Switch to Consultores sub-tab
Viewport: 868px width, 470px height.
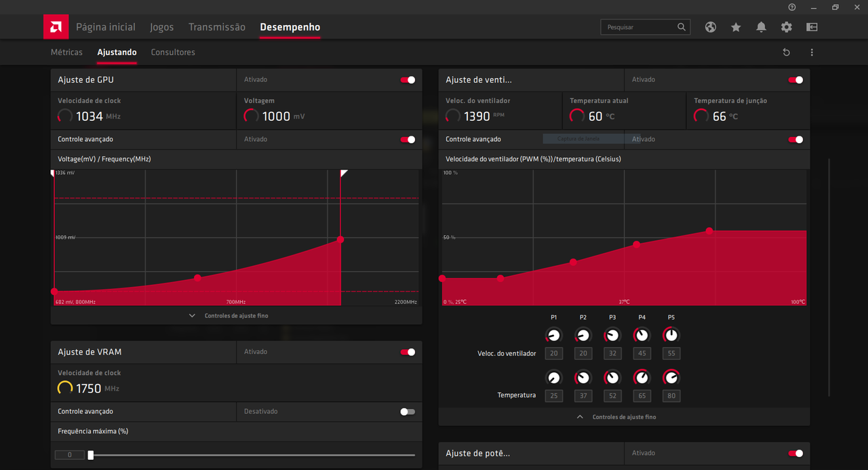pyautogui.click(x=173, y=52)
